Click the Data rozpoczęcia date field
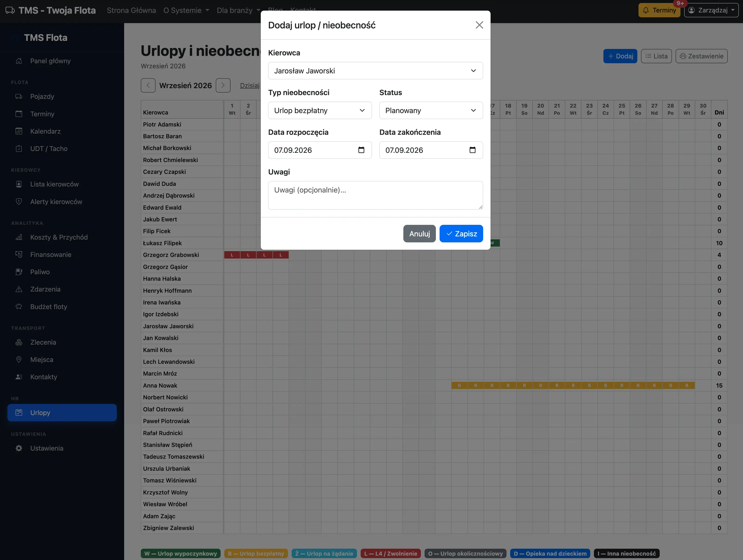Image resolution: width=743 pixels, height=560 pixels. [320, 150]
